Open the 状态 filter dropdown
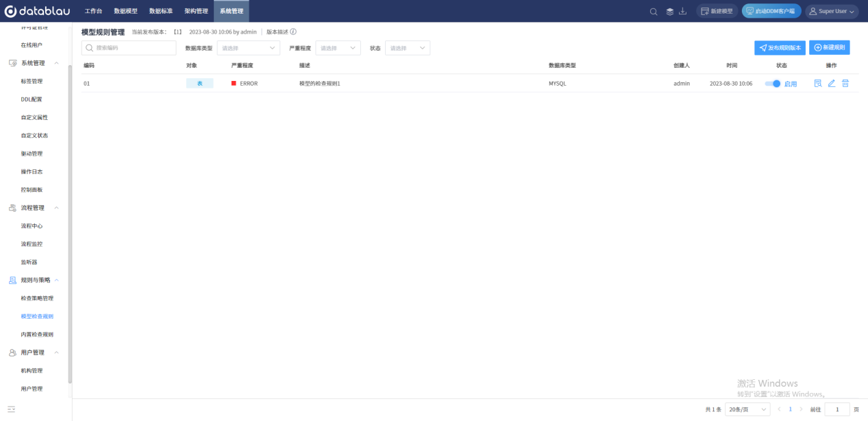 (408, 48)
